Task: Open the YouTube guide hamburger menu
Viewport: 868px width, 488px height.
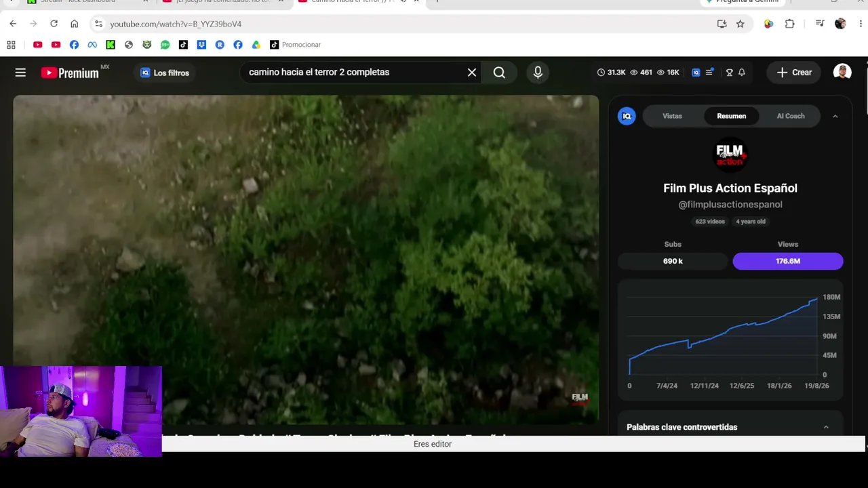Action: (x=20, y=73)
